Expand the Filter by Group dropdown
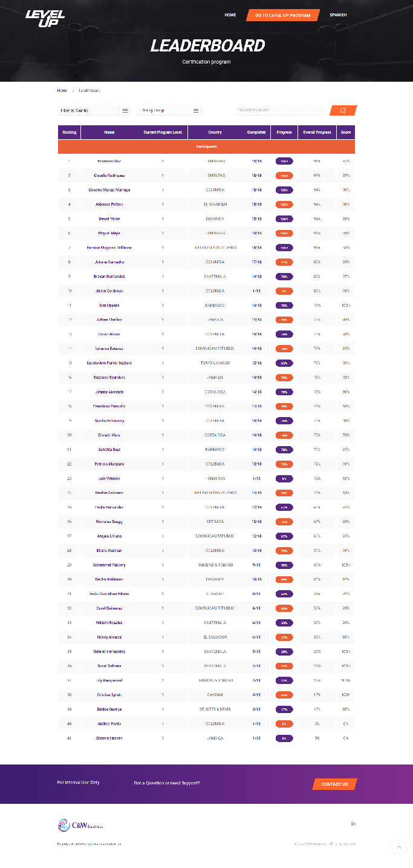 (x=169, y=110)
